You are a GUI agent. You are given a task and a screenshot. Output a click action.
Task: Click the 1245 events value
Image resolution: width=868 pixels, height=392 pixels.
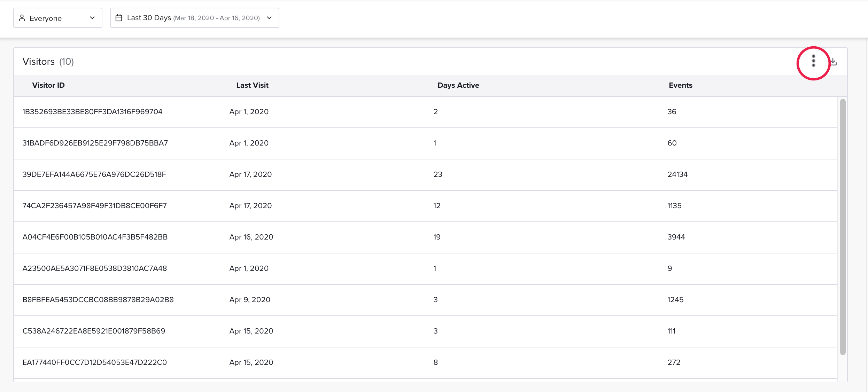675,300
